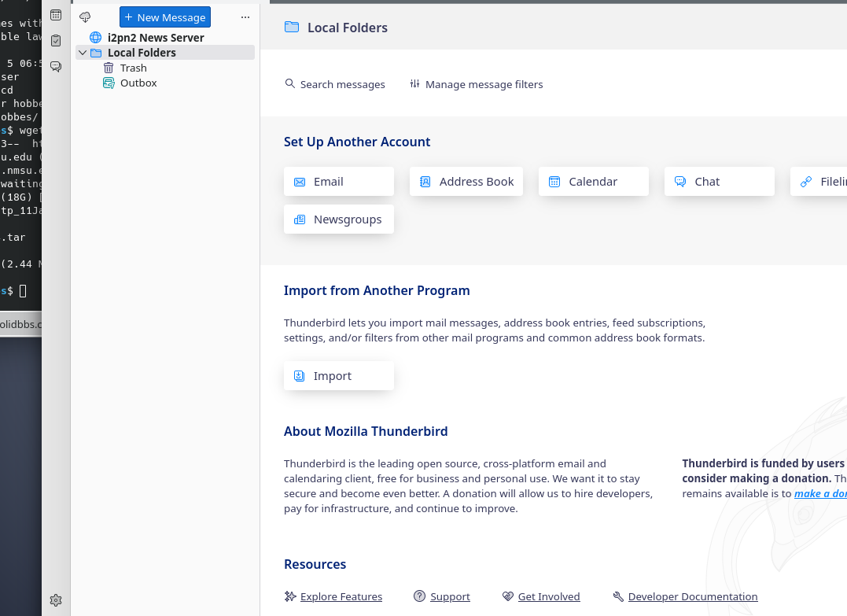This screenshot has width=847, height=616.
Task: Click the Import from Another Program heading
Action: [x=377, y=290]
